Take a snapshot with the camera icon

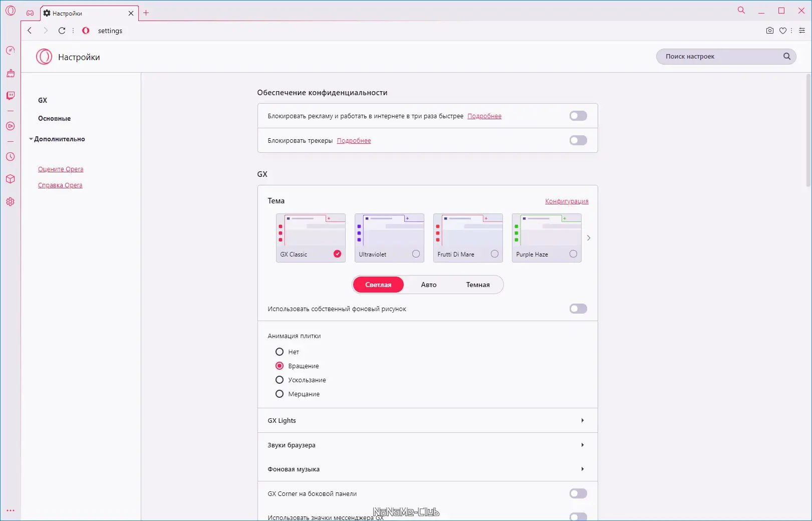(770, 31)
